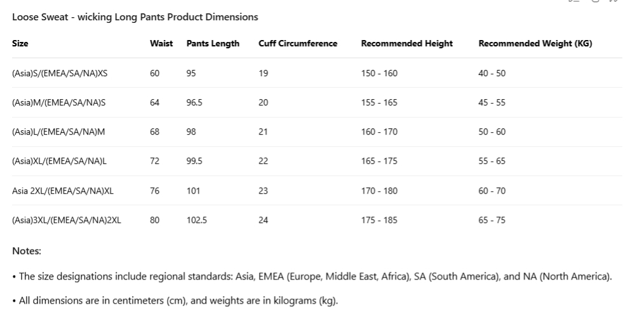Select the (Asia)XL/(EMEA/SA/NA)L size row label
Viewport: 644px width, 317px height.
pyautogui.click(x=59, y=161)
